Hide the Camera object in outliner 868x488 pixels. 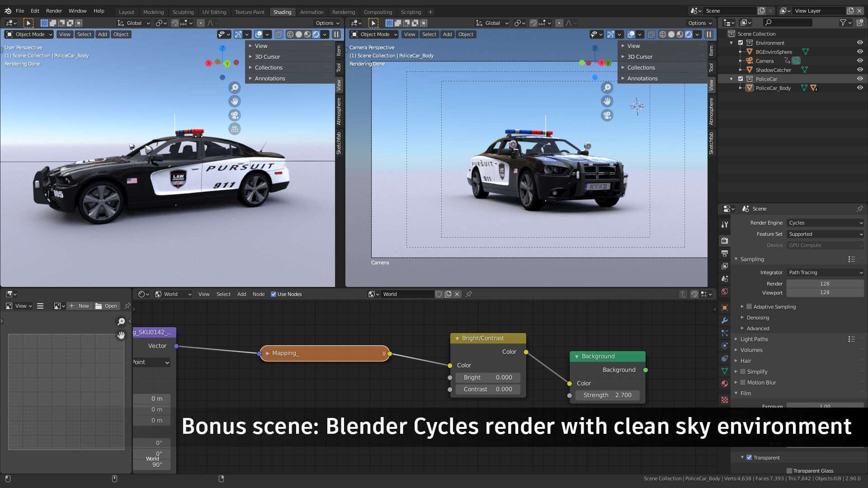pos(860,61)
